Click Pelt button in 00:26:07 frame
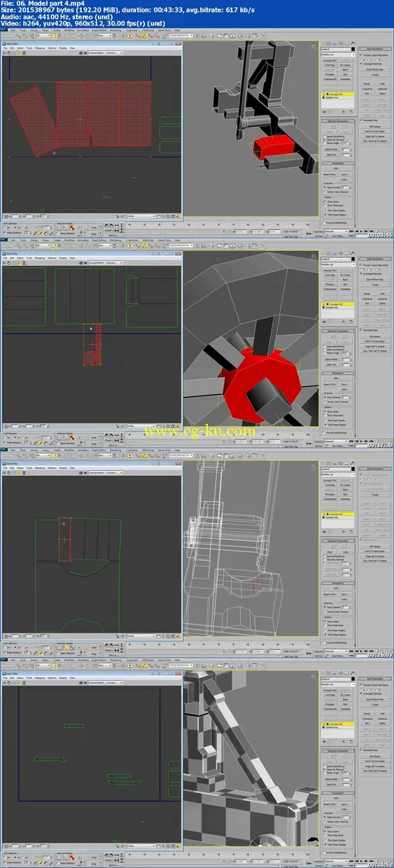 coord(382,504)
